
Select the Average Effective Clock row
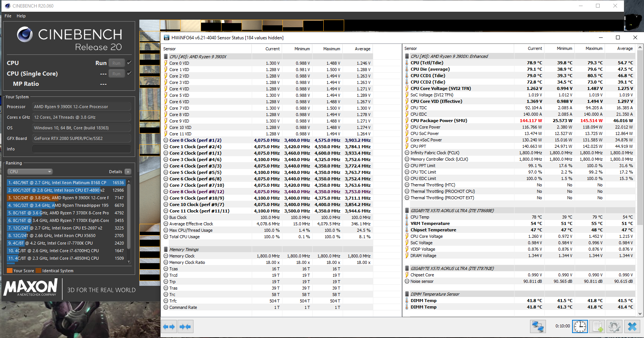267,224
